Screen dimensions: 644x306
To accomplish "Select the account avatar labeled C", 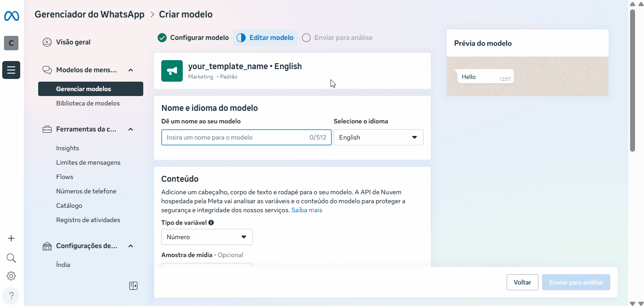I will point(11,43).
